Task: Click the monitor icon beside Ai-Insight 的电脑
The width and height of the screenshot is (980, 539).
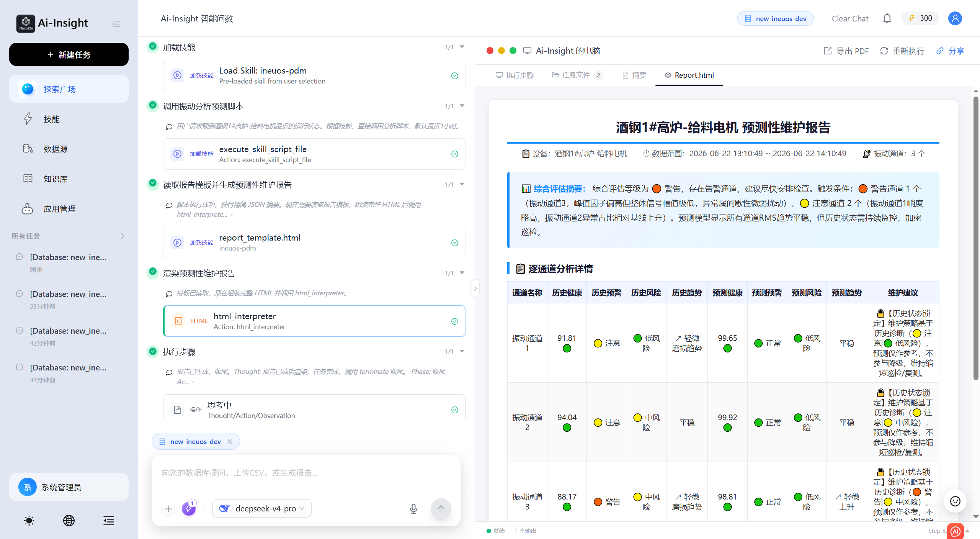Action: click(x=527, y=51)
